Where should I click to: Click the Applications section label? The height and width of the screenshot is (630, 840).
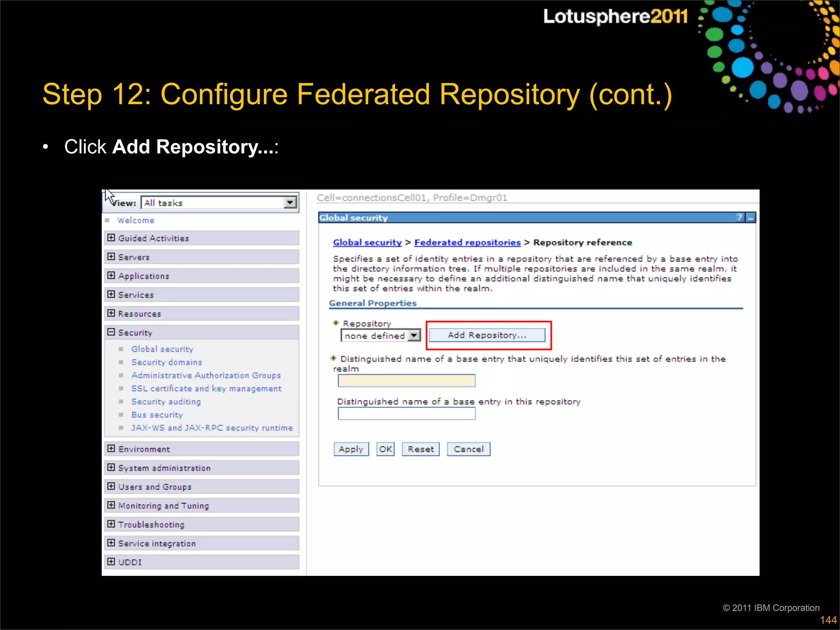tap(144, 276)
